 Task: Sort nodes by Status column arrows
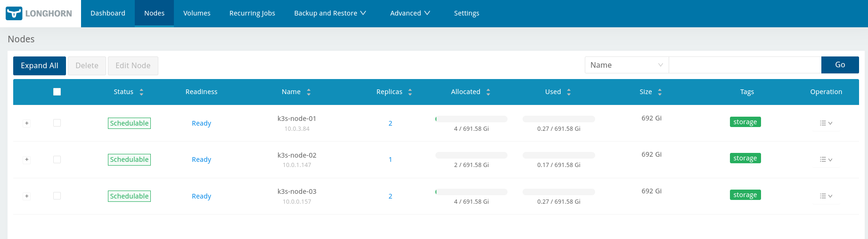click(x=141, y=92)
